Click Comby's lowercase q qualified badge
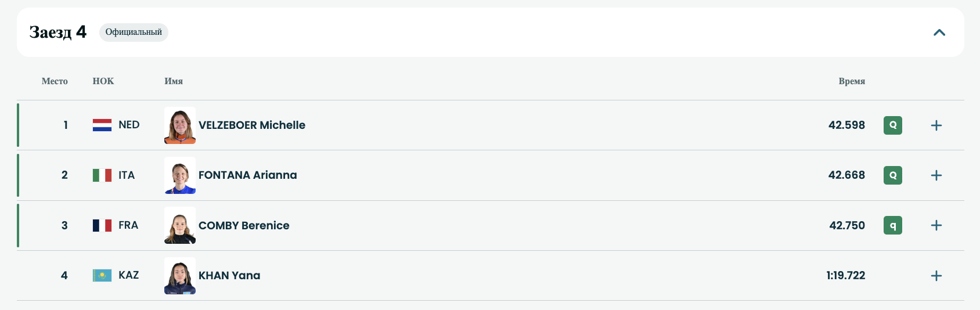This screenshot has height=310, width=980. (892, 225)
